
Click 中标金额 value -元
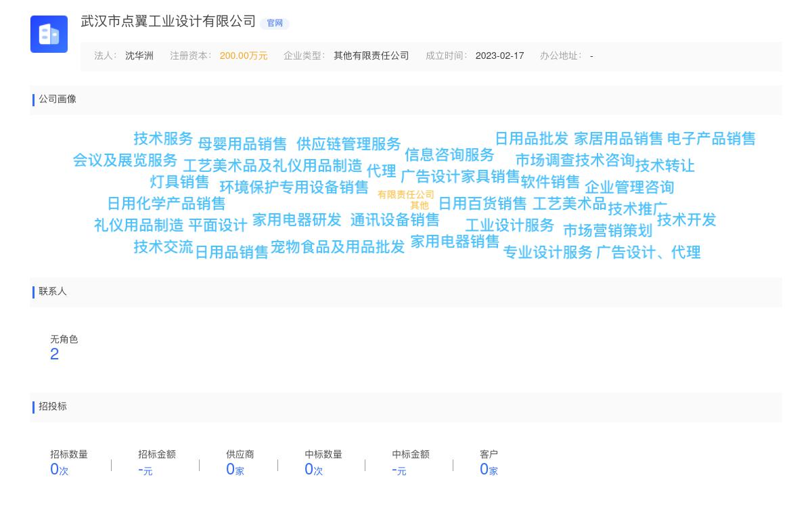[x=399, y=470]
